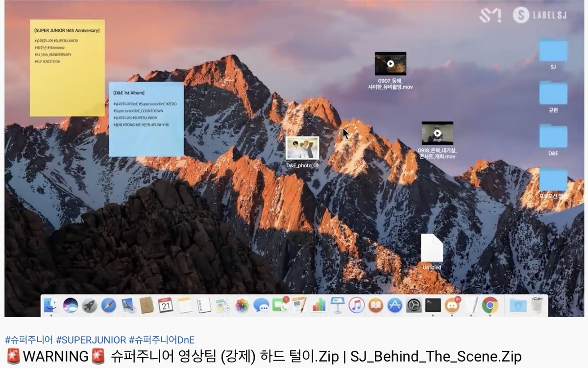Open Finder from the dock
588x368 pixels.
pos(51,305)
